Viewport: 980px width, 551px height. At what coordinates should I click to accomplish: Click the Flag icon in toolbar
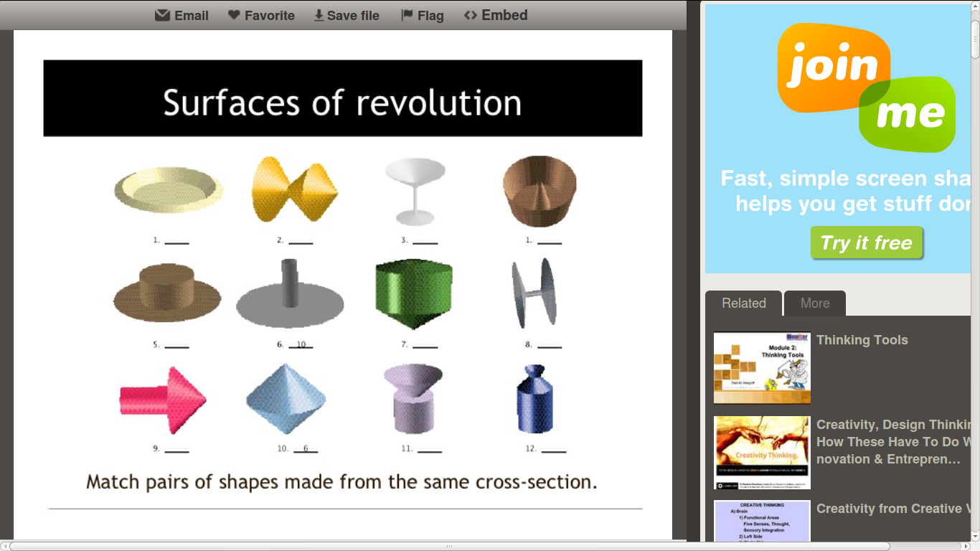[407, 15]
